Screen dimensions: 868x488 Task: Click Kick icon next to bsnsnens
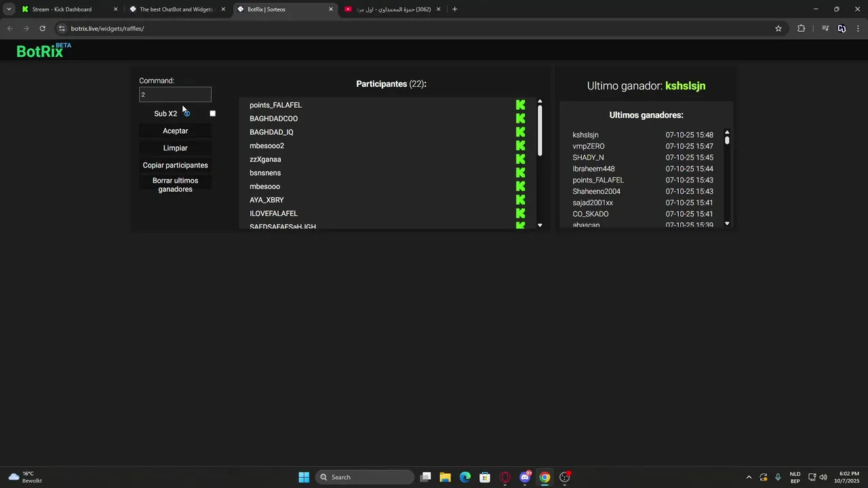point(520,173)
